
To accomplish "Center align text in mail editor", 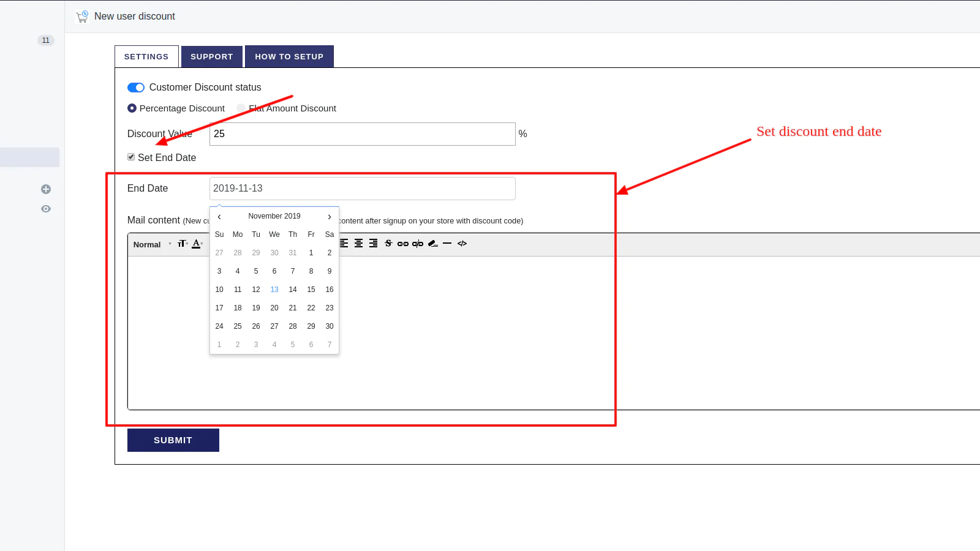I will point(359,244).
